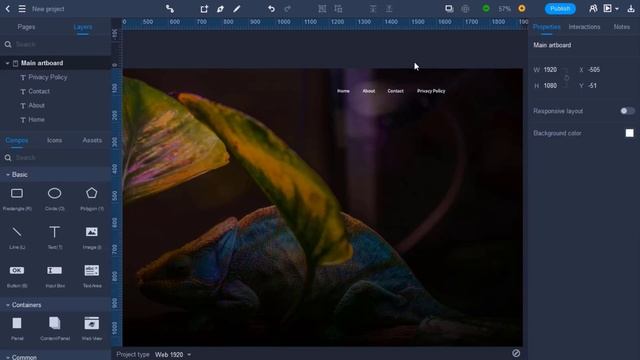Choose the Image component

point(91,238)
